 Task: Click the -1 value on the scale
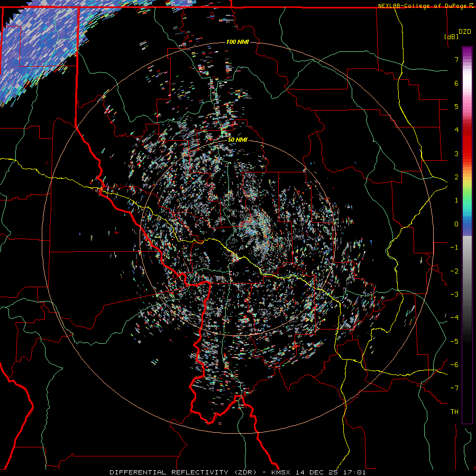click(454, 248)
